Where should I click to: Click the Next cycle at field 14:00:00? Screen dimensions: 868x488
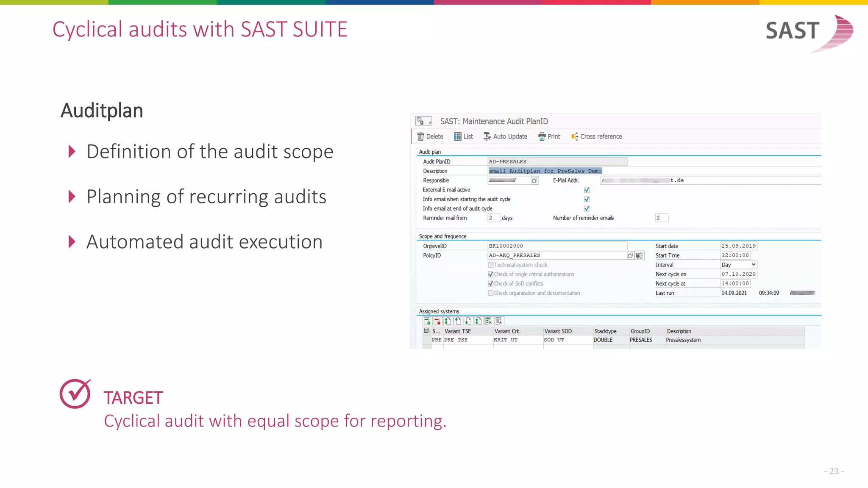tap(735, 283)
